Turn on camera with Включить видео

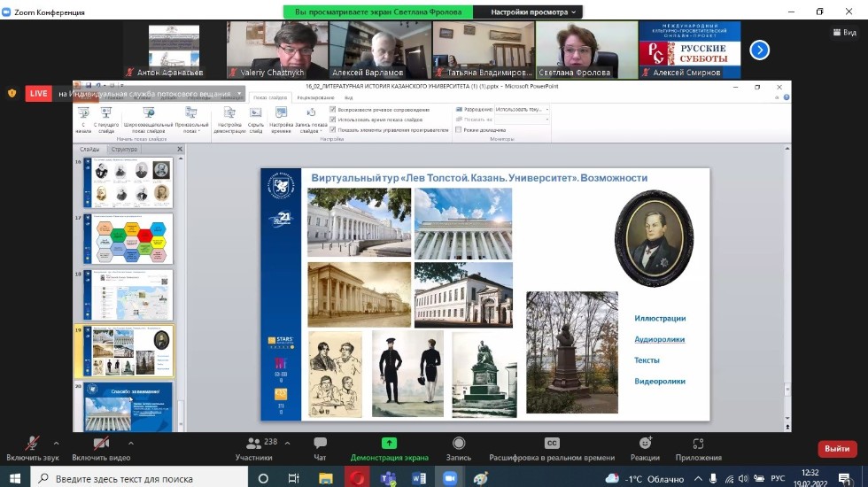101,444
